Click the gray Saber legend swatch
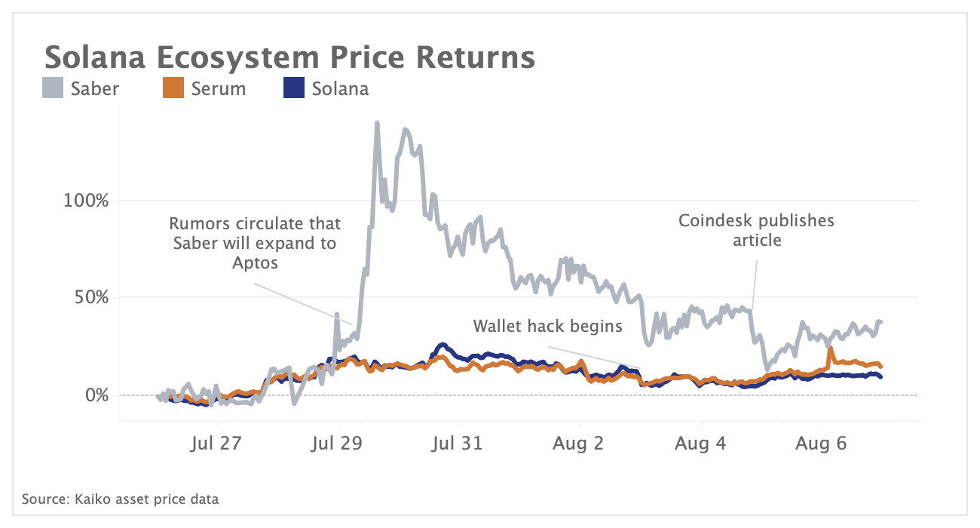 coord(53,89)
